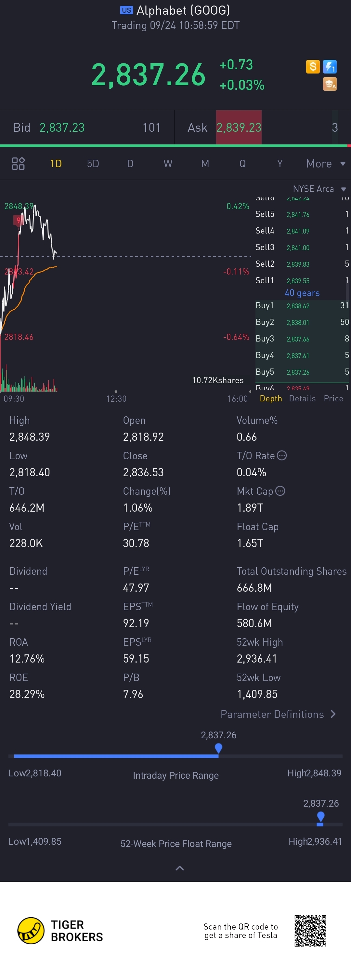
Task: Tap the Float Cap value 1.65T
Action: (250, 543)
